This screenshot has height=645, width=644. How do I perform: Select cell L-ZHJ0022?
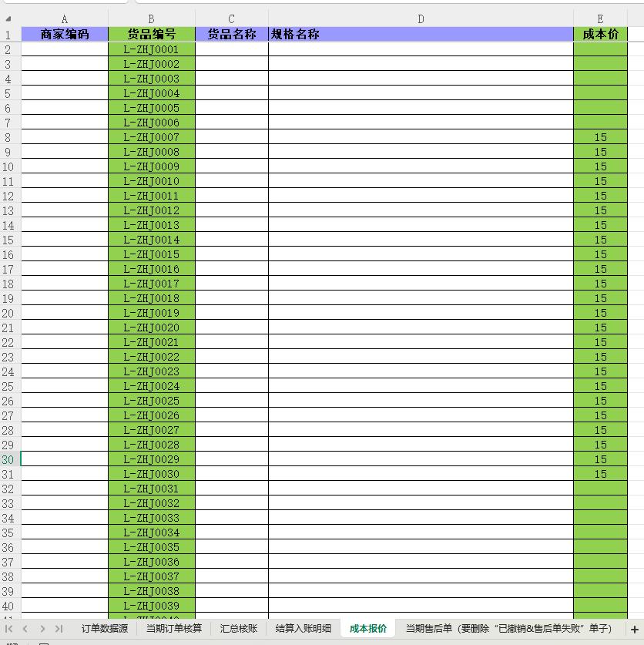(x=152, y=357)
